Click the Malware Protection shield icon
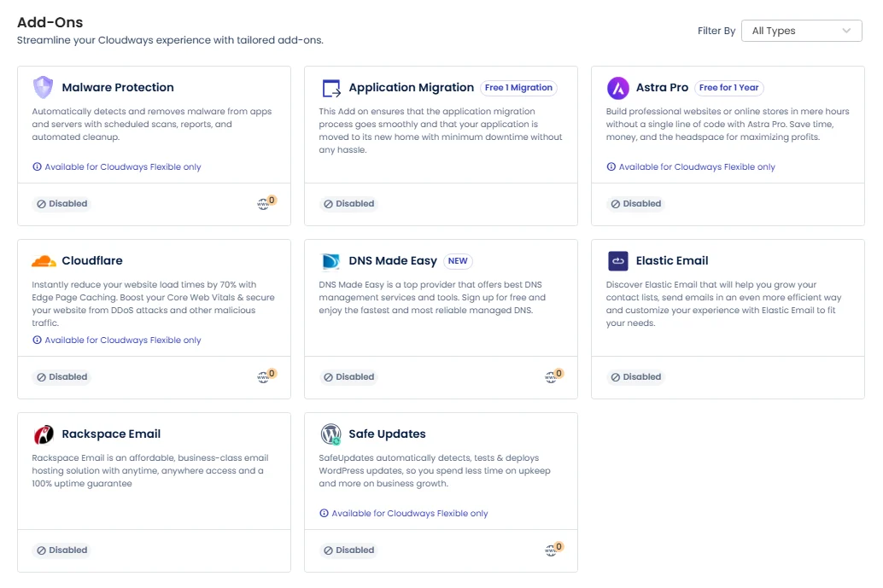The height and width of the screenshot is (588, 883). [x=43, y=87]
